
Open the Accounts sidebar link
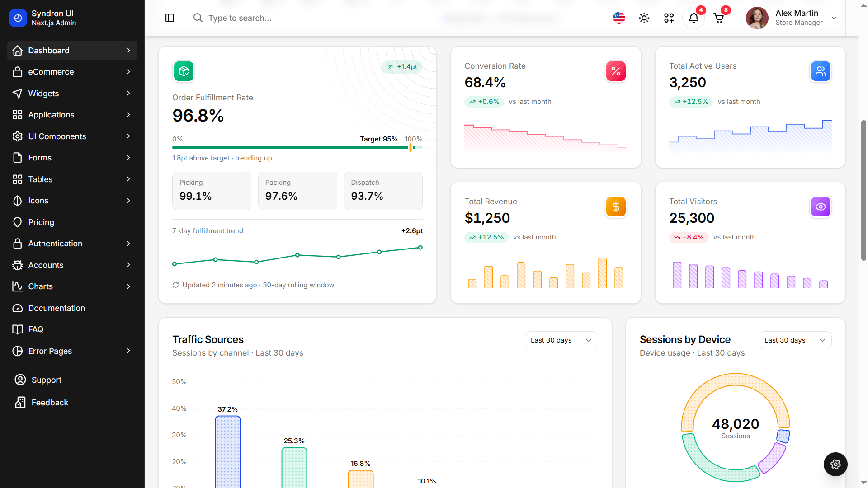72,265
